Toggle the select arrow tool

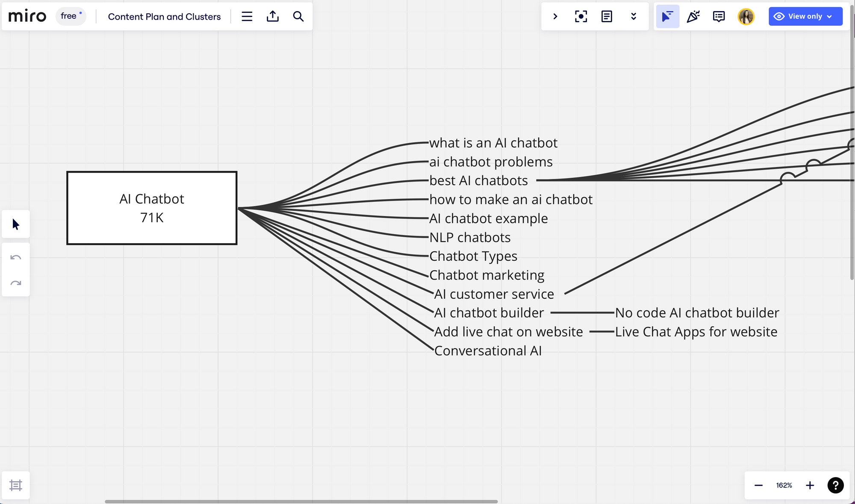point(16,224)
